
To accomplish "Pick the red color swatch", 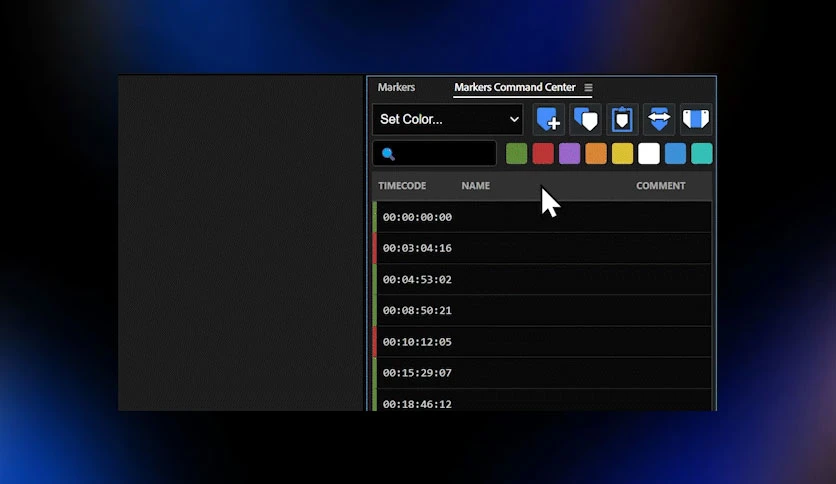I will tap(543, 154).
